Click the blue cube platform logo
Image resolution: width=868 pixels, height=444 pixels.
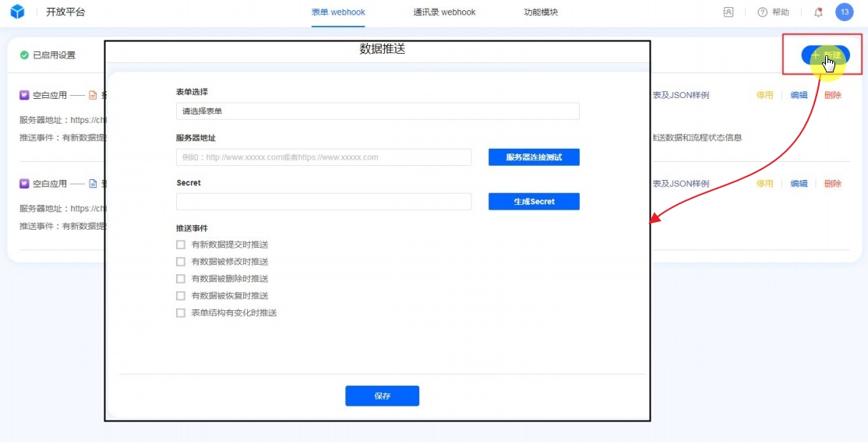tap(17, 12)
